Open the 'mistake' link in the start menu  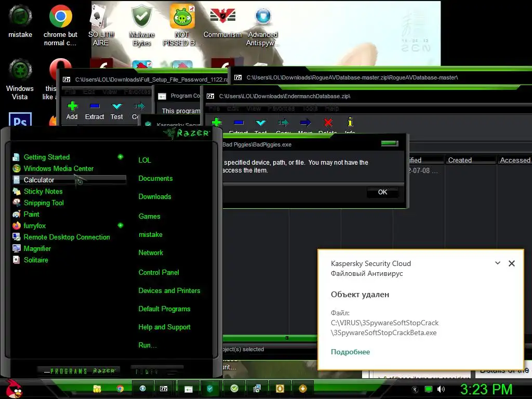150,235
